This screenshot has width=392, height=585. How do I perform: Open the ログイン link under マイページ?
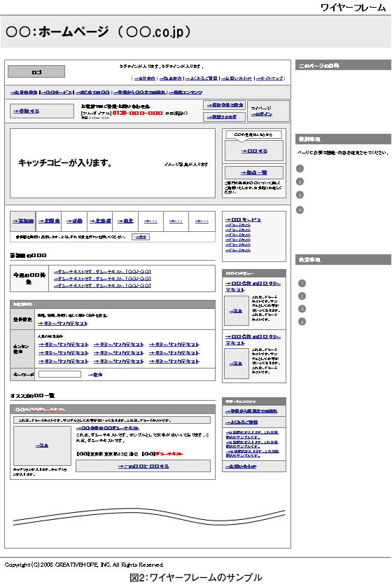coord(262,114)
